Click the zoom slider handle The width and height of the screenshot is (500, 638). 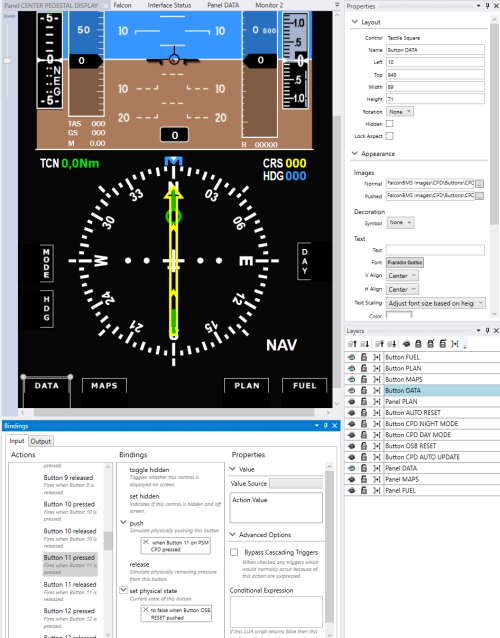(7, 61)
